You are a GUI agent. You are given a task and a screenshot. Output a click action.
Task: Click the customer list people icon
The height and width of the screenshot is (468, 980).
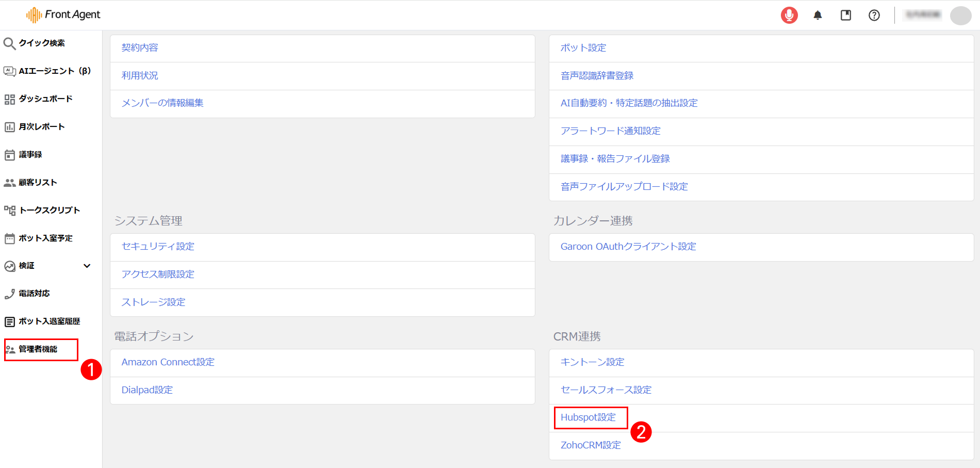9,183
